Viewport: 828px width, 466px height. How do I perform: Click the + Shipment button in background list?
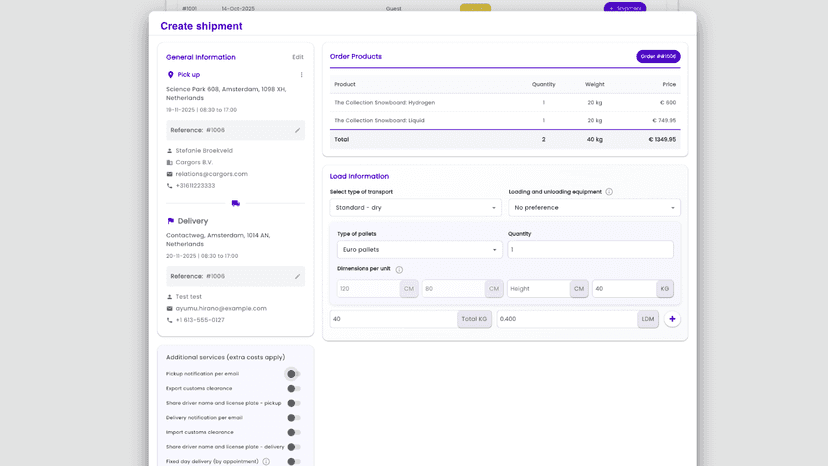point(625,8)
